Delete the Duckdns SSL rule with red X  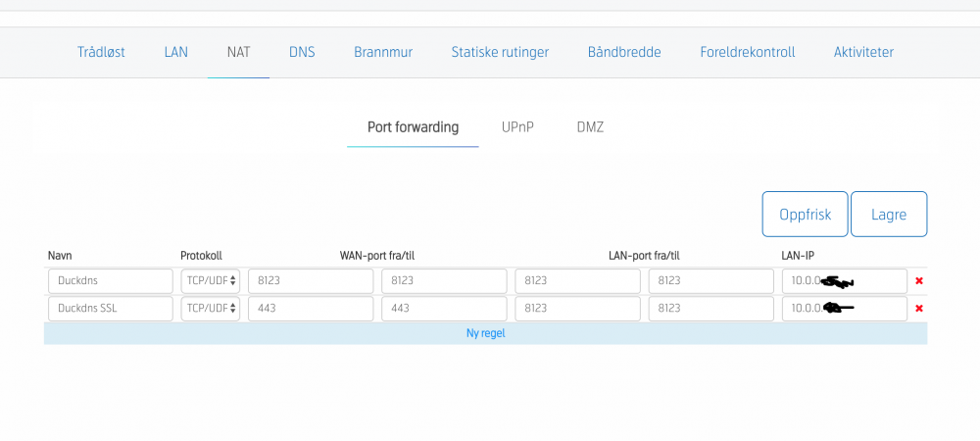click(x=918, y=309)
